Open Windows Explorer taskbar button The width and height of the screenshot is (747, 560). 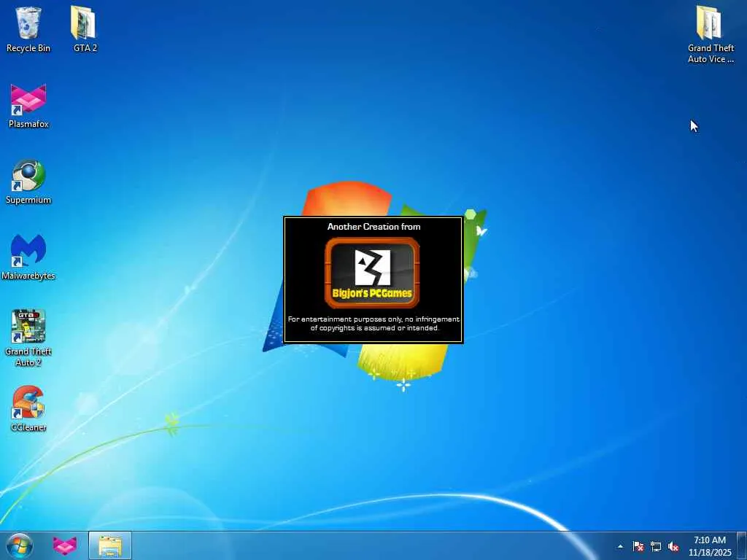click(x=109, y=545)
